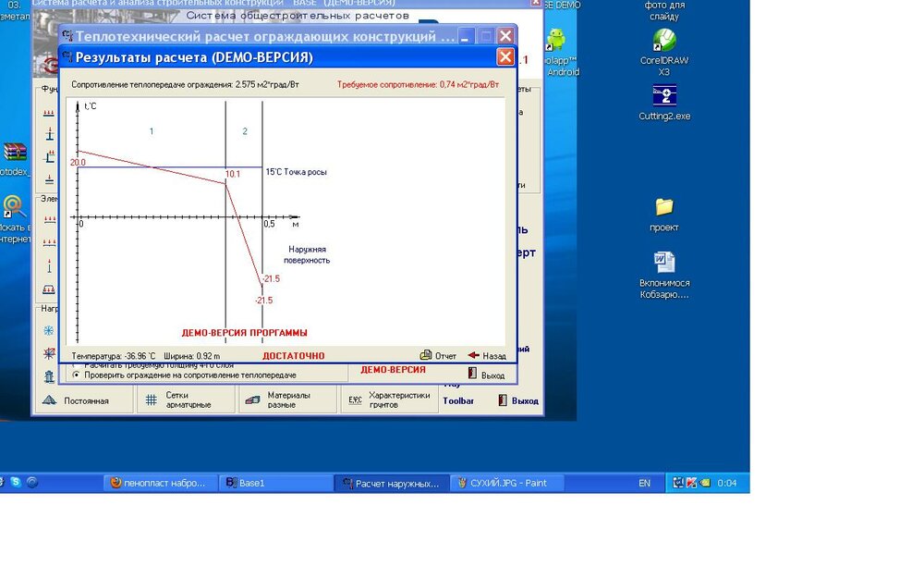Viewport: 924px width, 578px height.
Task: Click the EN language indicator
Action: tap(644, 483)
